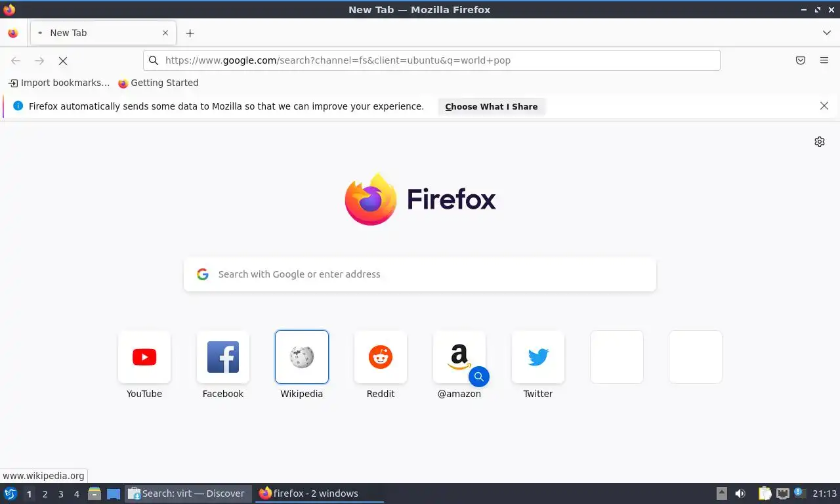Open the clipboard tray icon
The image size is (840, 504).
[x=765, y=493]
